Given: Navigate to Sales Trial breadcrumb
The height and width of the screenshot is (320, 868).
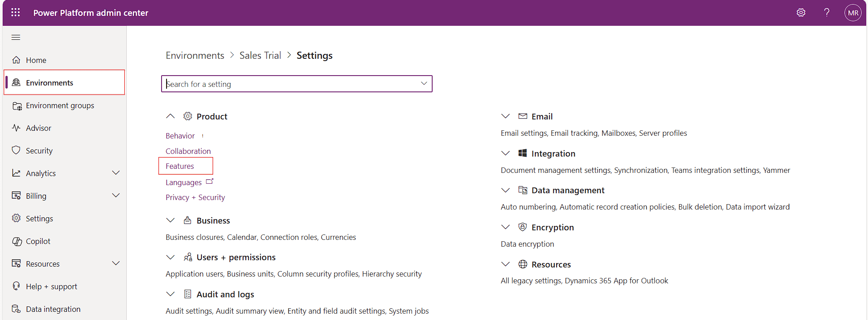Looking at the screenshot, I should point(260,55).
